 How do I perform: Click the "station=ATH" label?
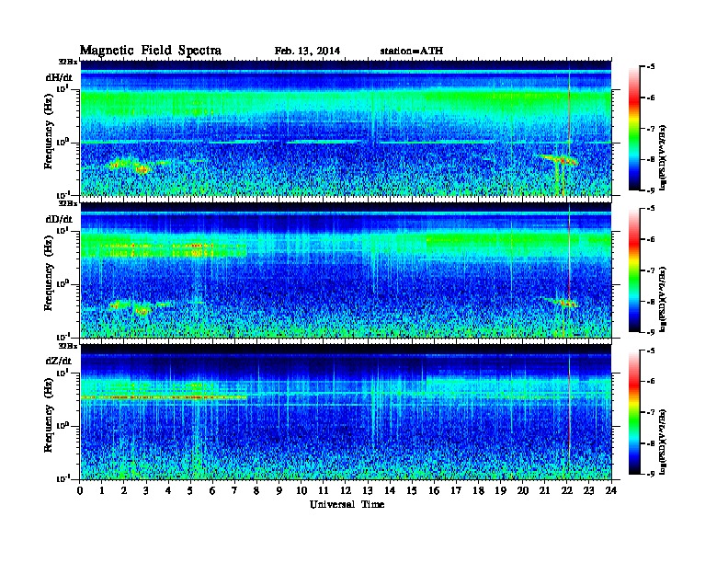[x=412, y=51]
